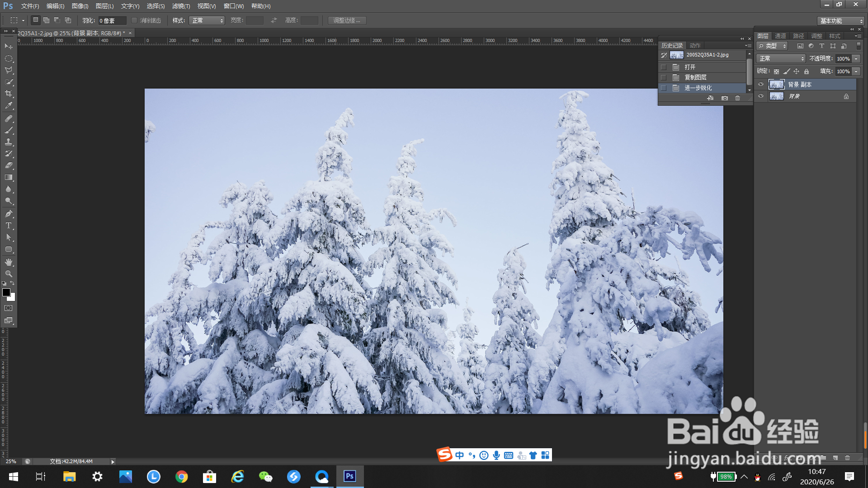868x488 pixels.
Task: Open the 样式 style dropdown
Action: point(207,20)
